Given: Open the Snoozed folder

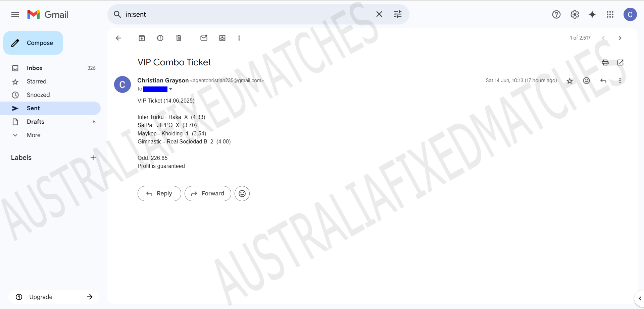Looking at the screenshot, I should 50,95.
